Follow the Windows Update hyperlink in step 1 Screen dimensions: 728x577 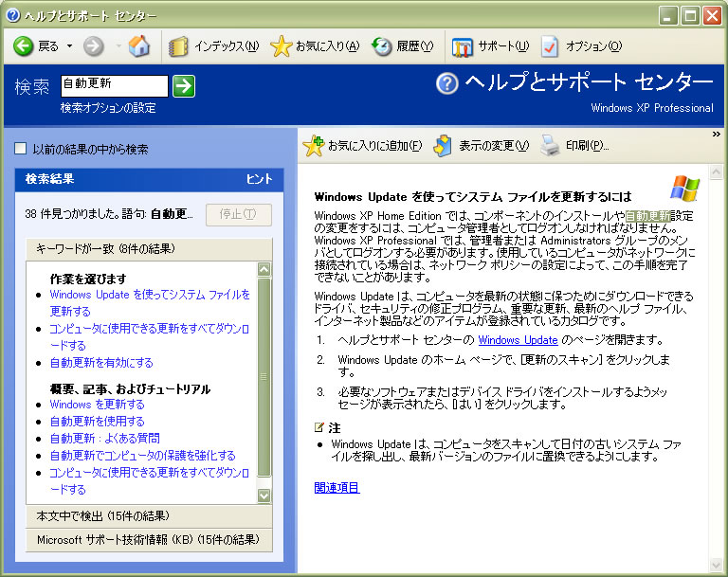coord(518,340)
